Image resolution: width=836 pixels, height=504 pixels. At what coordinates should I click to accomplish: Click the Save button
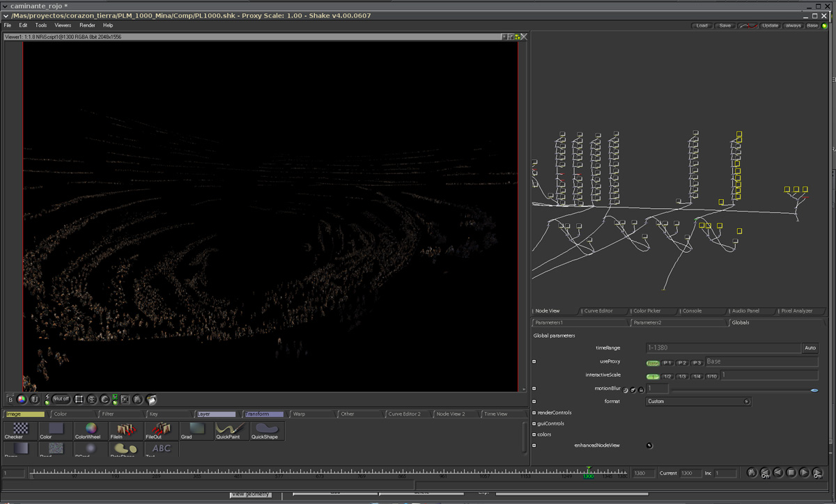[x=725, y=26]
